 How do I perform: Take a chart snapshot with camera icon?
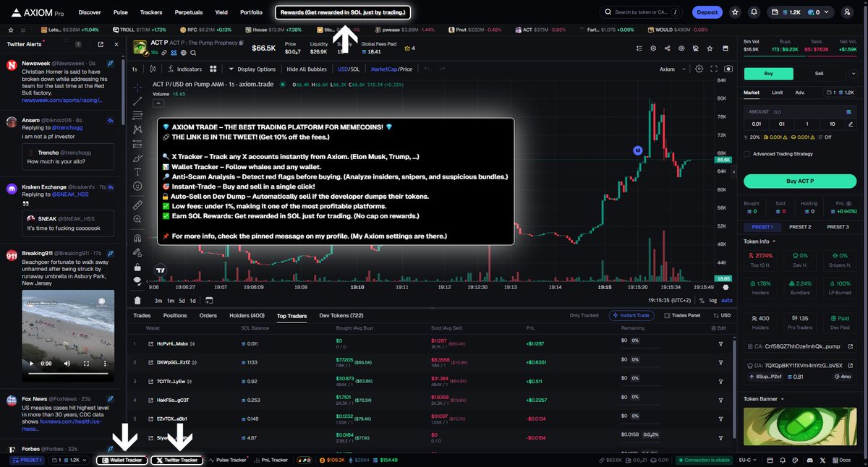tap(728, 69)
